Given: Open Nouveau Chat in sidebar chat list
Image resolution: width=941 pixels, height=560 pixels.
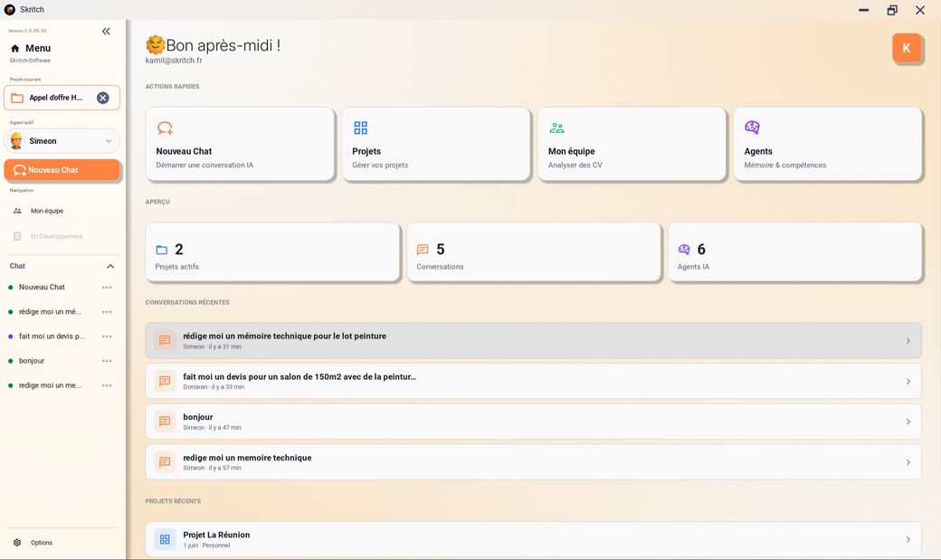Looking at the screenshot, I should [x=42, y=287].
